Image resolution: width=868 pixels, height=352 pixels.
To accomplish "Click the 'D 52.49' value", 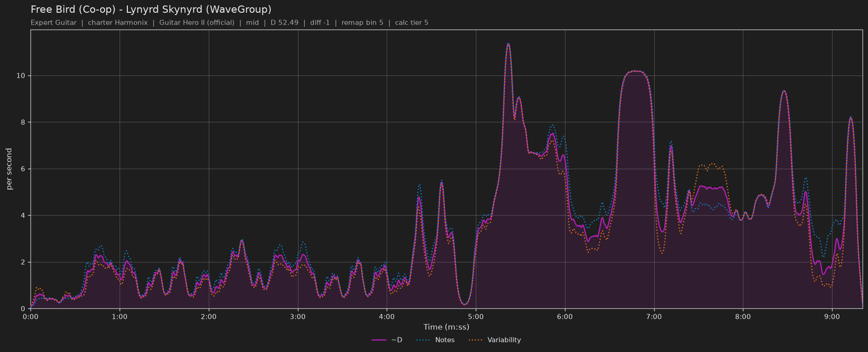I will 285,23.
